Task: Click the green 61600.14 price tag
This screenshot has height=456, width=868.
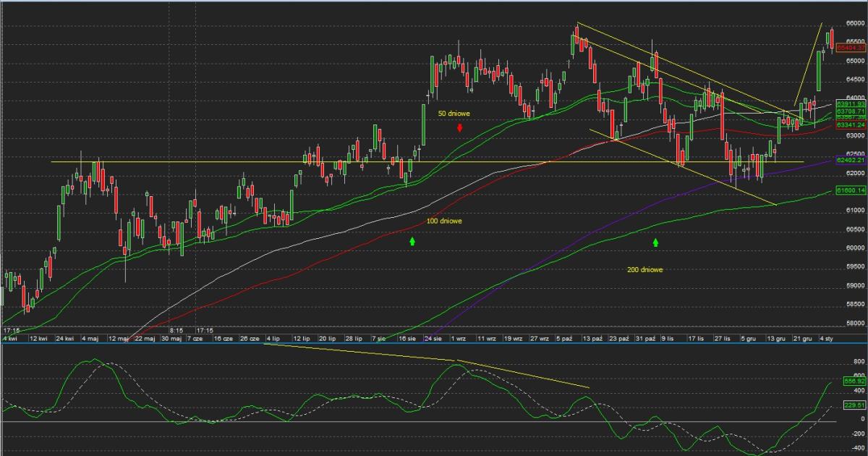Action: coord(851,190)
